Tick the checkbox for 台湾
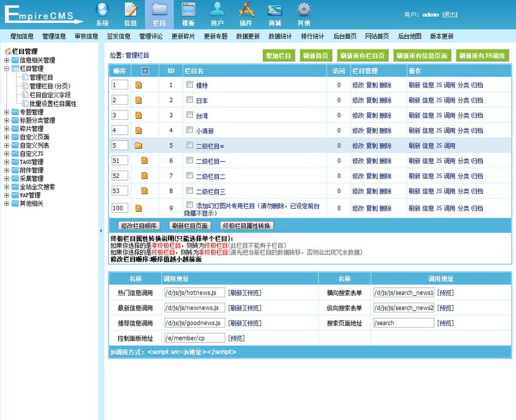 tap(190, 114)
